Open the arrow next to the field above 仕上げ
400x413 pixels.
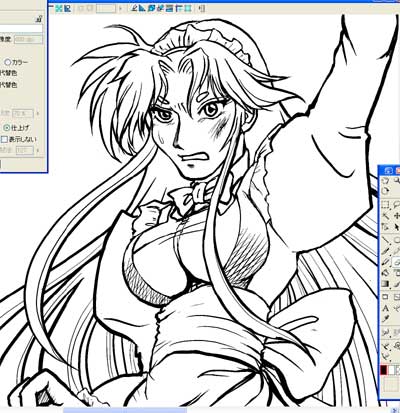tap(37, 114)
